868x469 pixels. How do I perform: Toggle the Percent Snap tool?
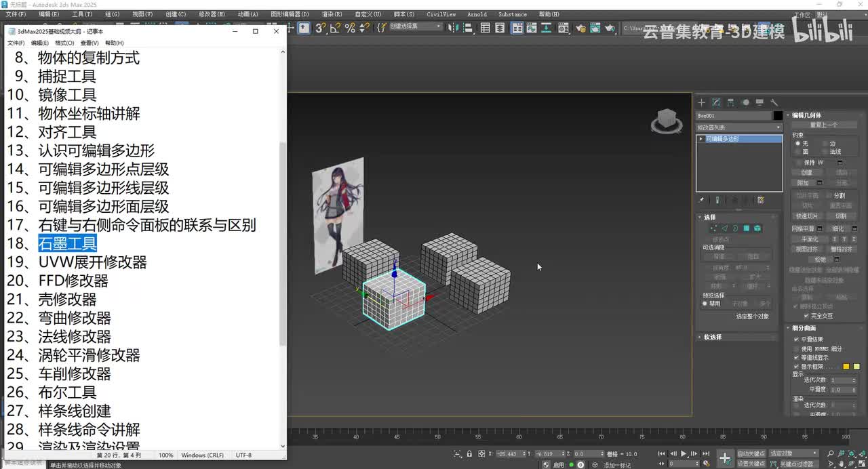pos(350,28)
